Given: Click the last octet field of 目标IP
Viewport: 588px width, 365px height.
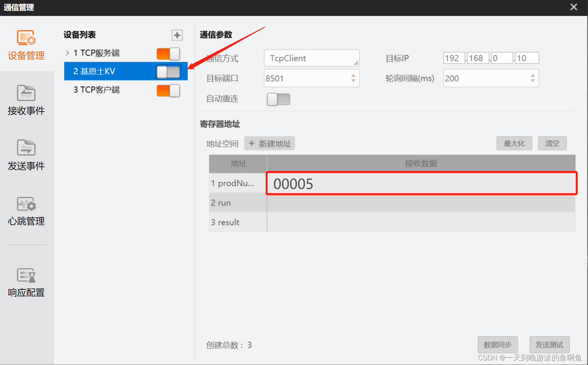Looking at the screenshot, I should [527, 58].
